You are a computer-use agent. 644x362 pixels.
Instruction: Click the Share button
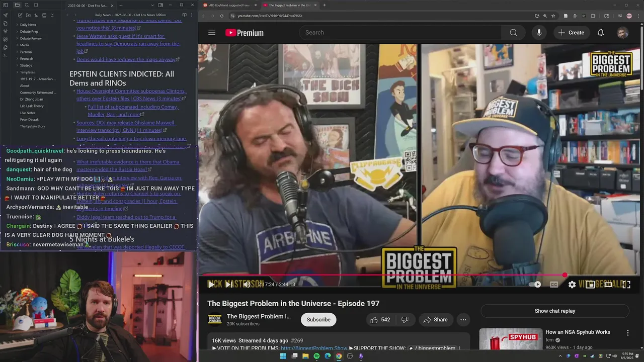[x=435, y=320]
